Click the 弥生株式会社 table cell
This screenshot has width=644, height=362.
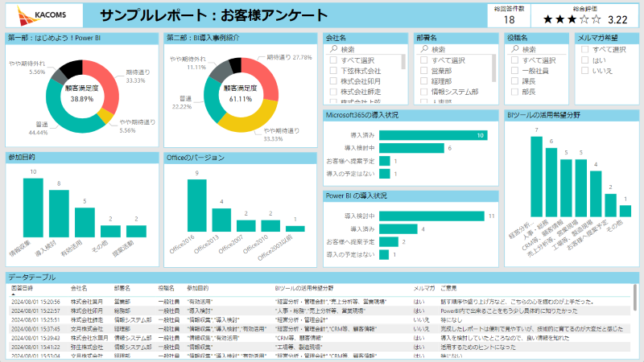point(87,347)
